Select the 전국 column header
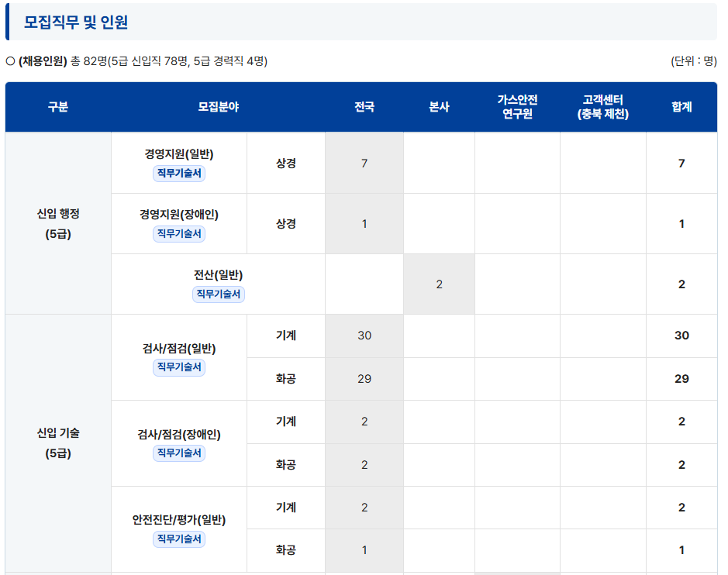Screen dimensions: 728x575 tap(364, 107)
